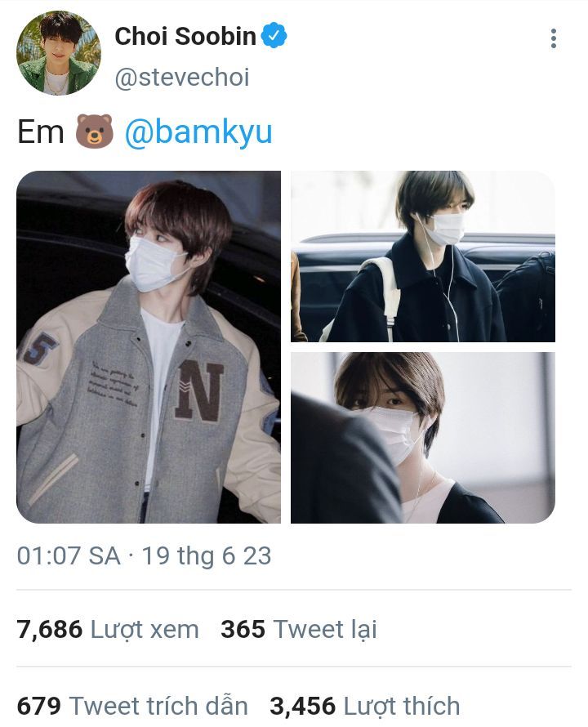Open the 679 Tweet trích dẫn list
588x727 pixels.
coord(132,706)
